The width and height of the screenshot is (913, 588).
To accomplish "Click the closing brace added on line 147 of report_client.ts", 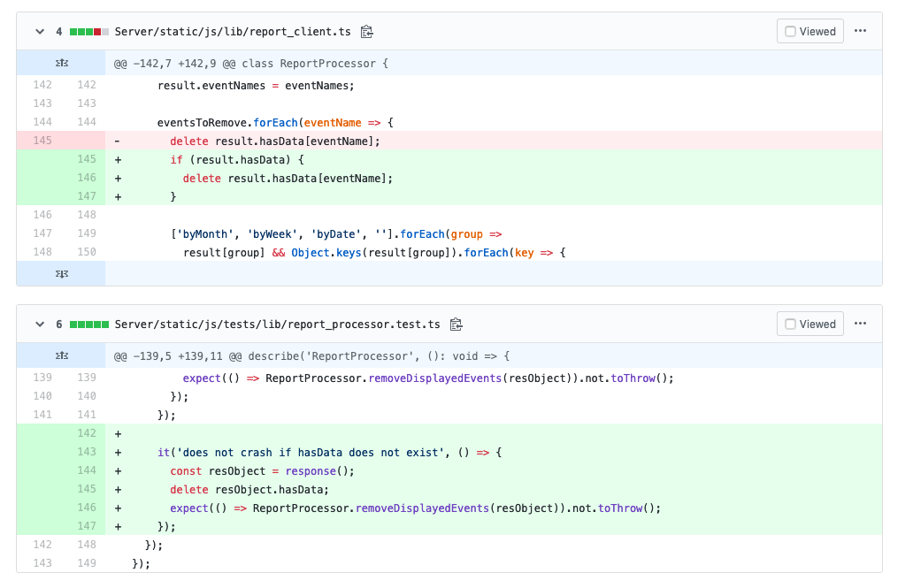I will pos(173,197).
